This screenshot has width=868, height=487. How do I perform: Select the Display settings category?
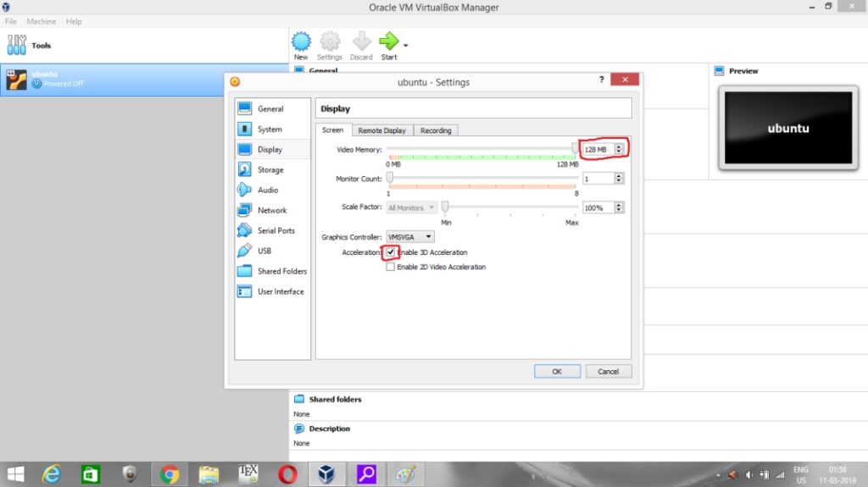tap(272, 149)
